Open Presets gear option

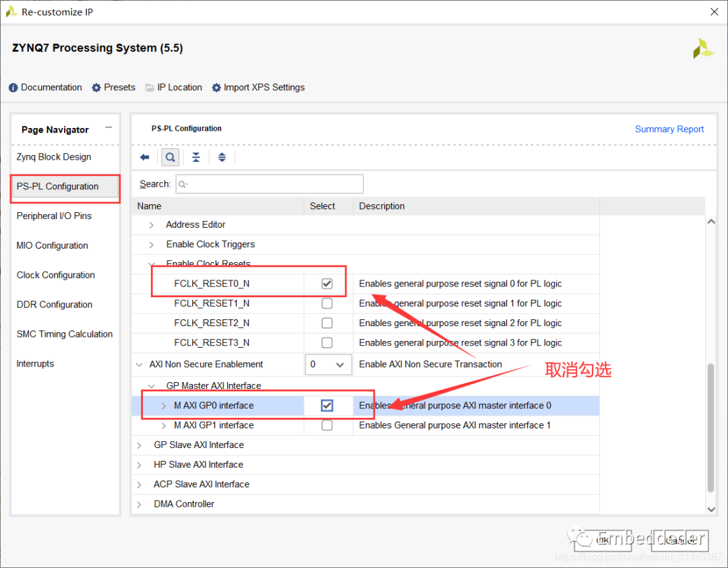(114, 87)
